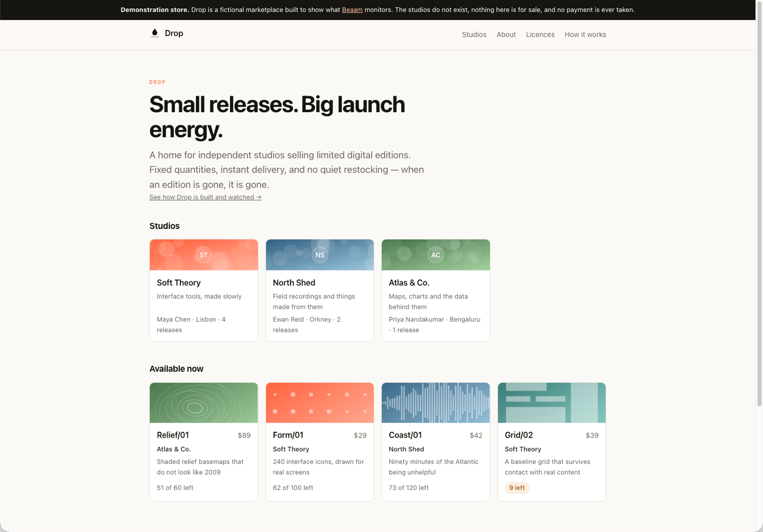Click the $89 price on Relief/01
763x532 pixels.
244,436
